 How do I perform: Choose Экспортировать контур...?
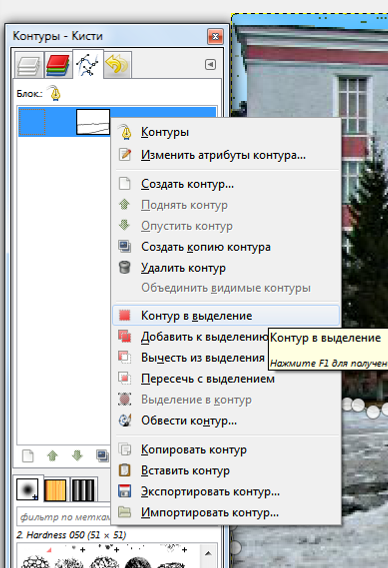click(226, 492)
